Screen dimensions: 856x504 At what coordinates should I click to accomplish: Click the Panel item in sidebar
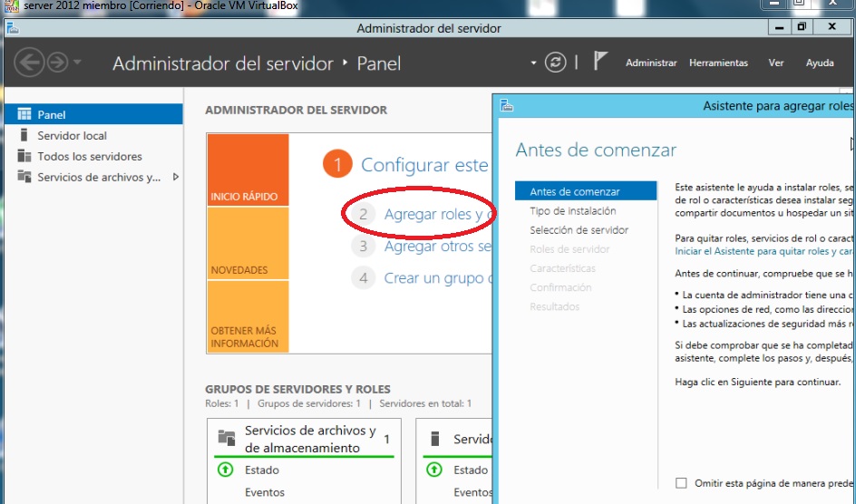pos(51,115)
